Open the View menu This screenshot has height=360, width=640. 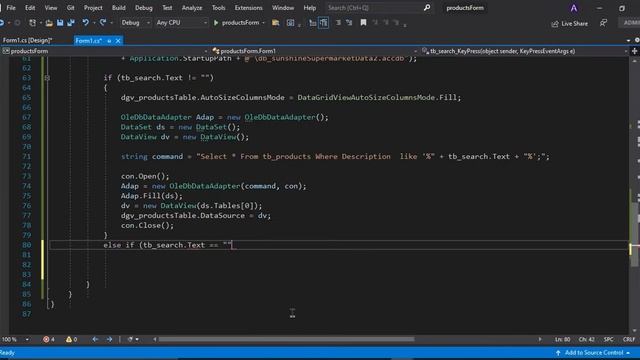[x=51, y=8]
